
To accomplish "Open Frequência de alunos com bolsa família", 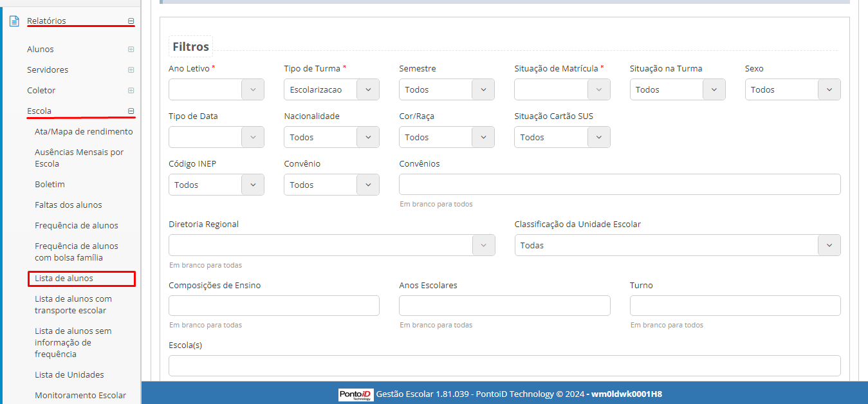I will pyautogui.click(x=77, y=252).
